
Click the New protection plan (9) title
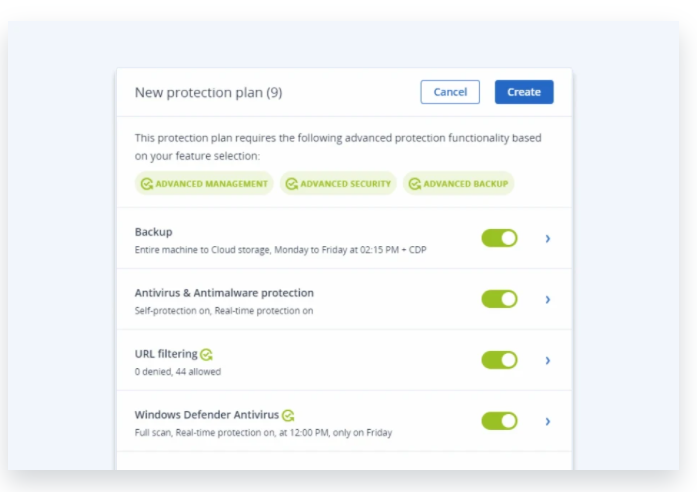208,93
